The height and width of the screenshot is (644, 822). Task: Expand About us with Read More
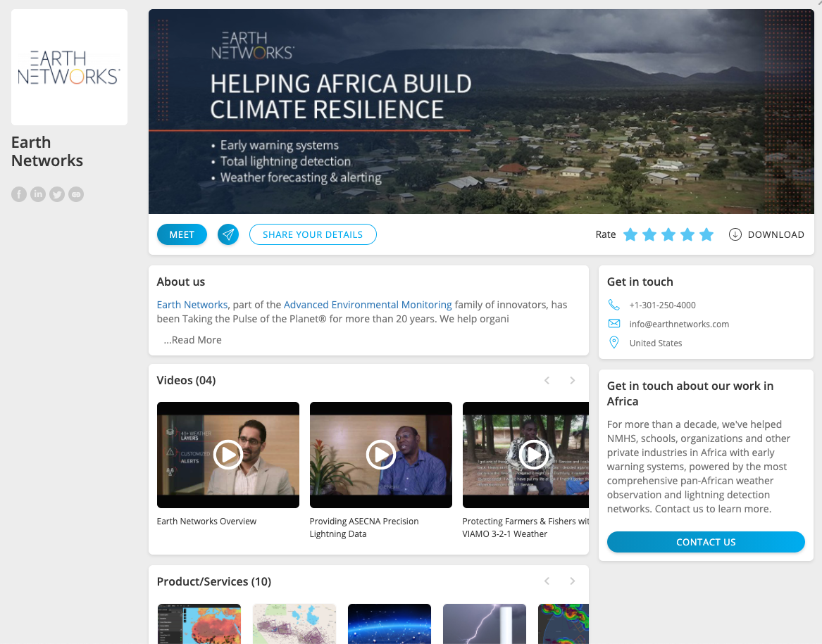point(193,339)
